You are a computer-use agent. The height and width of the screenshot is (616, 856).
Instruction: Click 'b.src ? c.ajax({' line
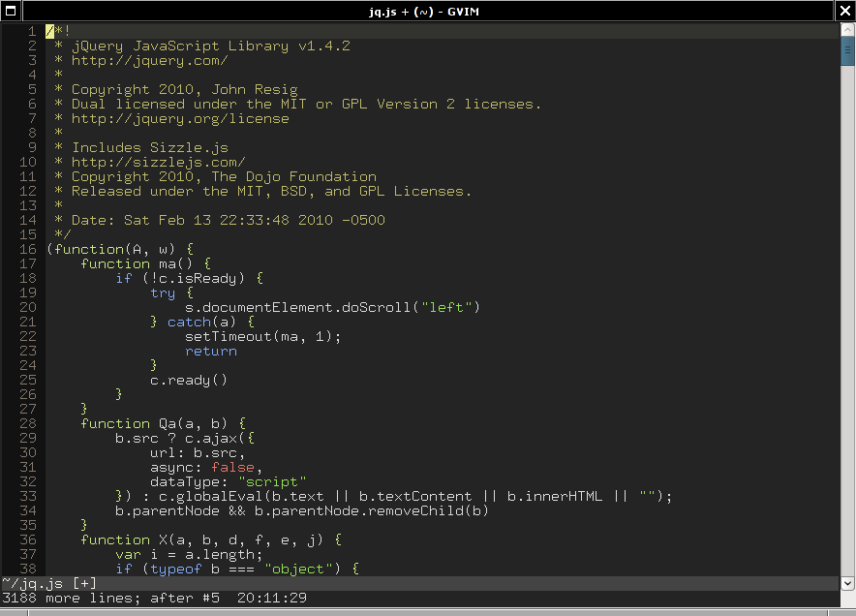pyautogui.click(x=185, y=439)
